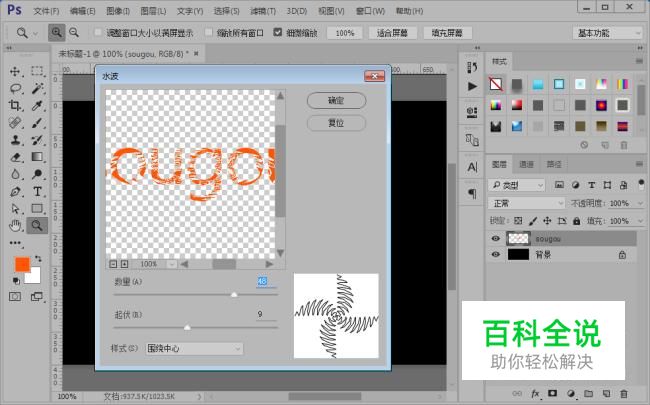Select the History Brush tool

pos(37,140)
